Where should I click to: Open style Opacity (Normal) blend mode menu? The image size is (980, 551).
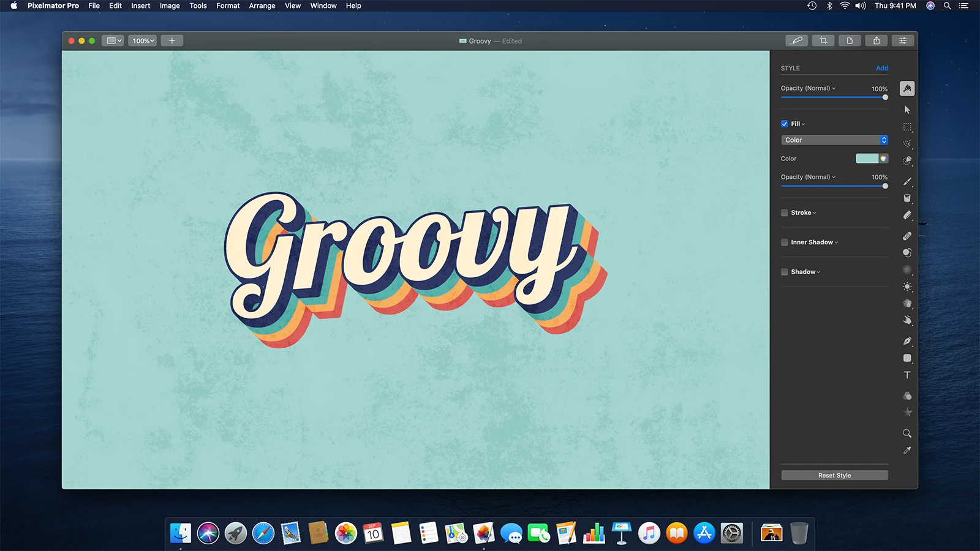click(808, 88)
